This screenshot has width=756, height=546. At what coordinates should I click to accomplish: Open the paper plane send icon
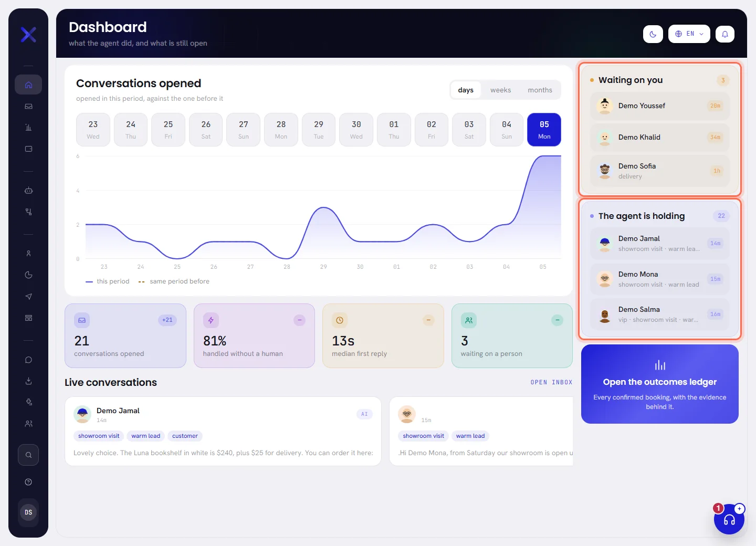(28, 297)
